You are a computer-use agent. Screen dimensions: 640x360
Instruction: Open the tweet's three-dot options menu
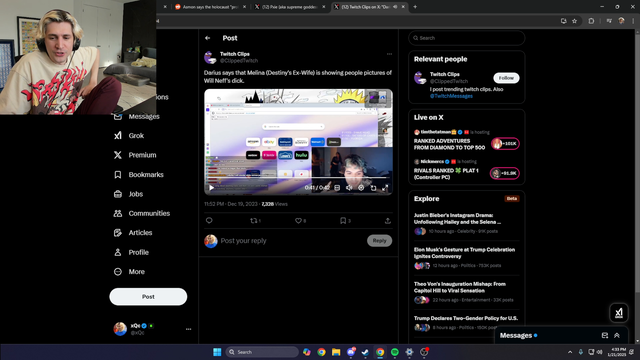coord(389,54)
